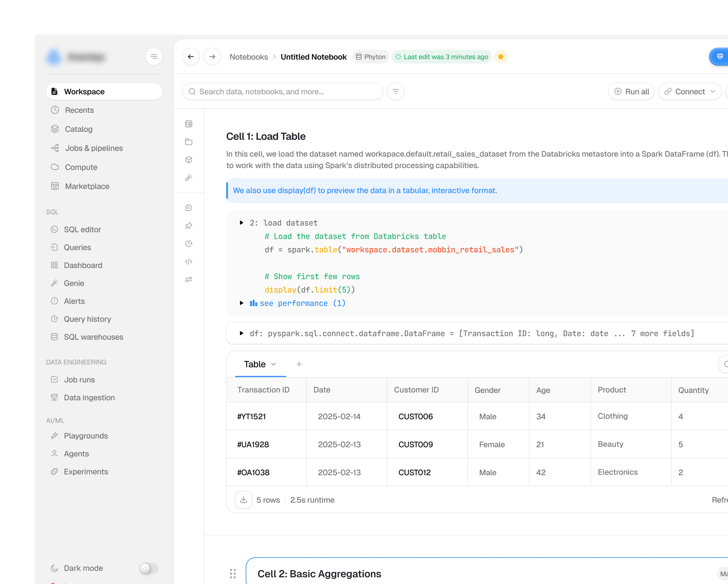Open the revision history clock icon in rail

click(189, 243)
